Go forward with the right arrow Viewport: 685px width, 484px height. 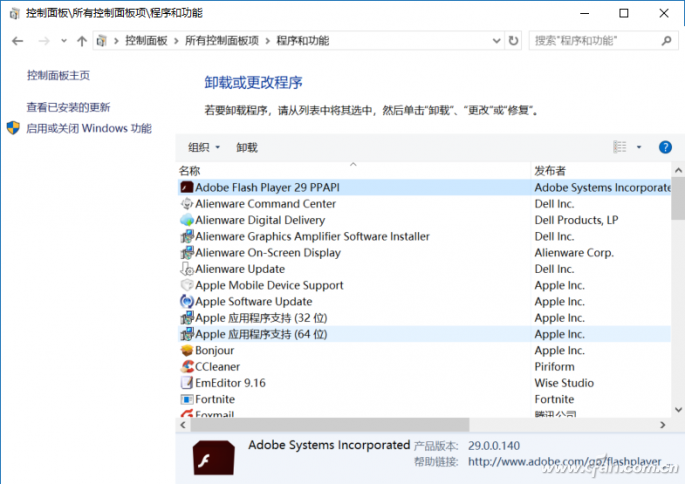44,41
